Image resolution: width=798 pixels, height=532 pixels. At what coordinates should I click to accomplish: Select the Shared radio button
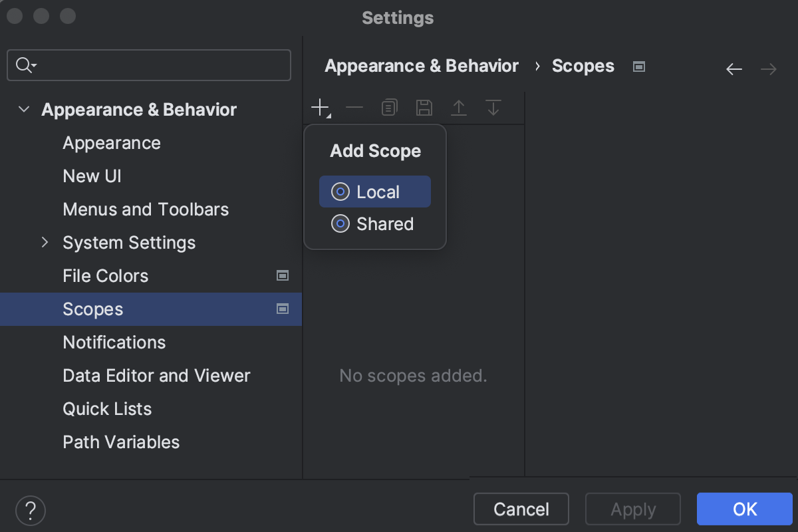[340, 224]
